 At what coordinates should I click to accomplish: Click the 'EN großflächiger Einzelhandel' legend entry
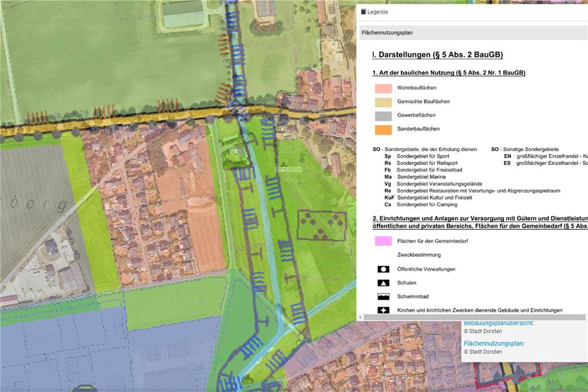[546, 156]
